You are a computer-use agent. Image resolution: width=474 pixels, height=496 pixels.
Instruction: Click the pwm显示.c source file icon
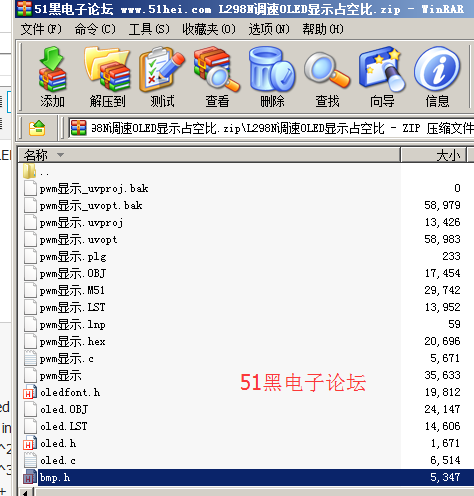30,358
